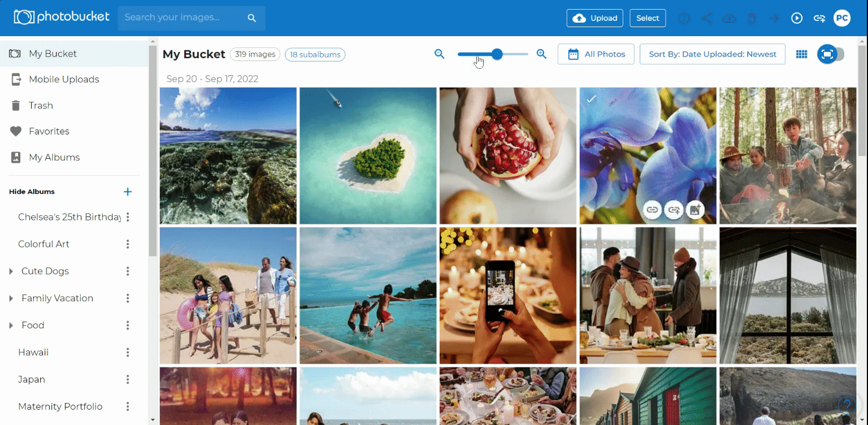Click the search magnifier in the search box
Screen dimensions: 868x425
pos(252,18)
